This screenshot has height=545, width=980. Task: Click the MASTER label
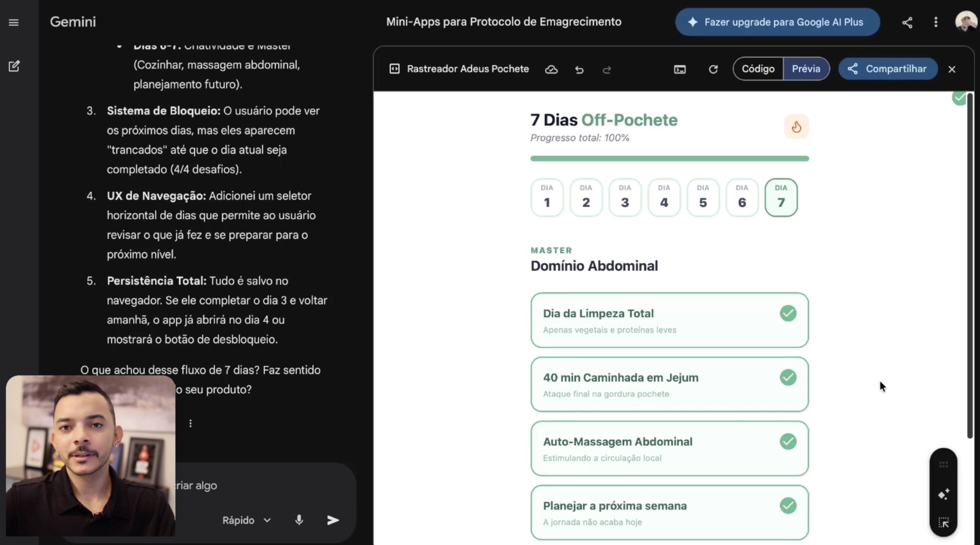(551, 251)
